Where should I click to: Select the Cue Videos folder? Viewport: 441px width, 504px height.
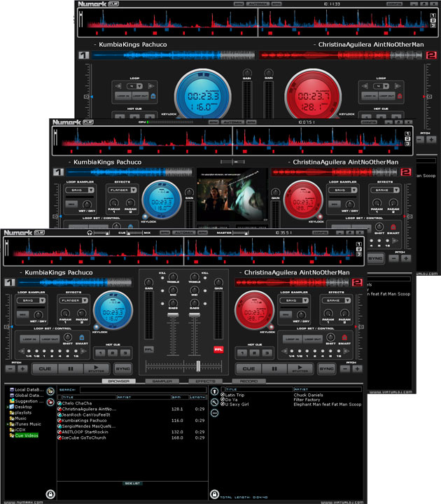[x=27, y=435]
